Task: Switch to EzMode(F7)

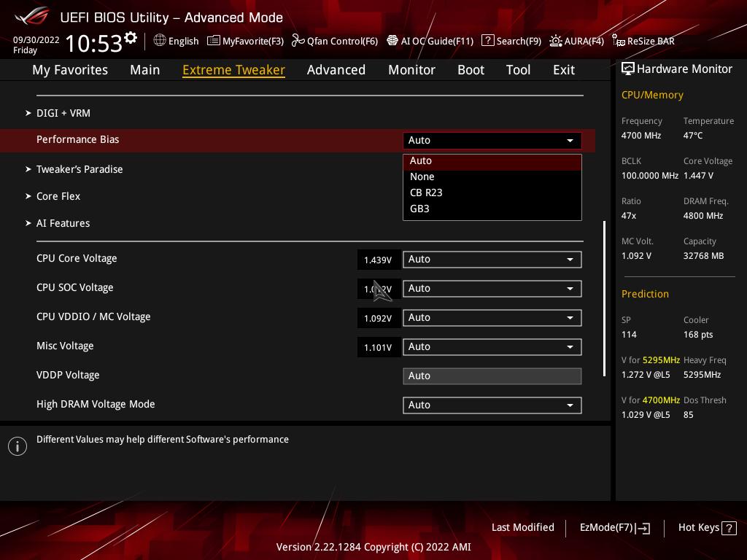Action: [x=606, y=528]
